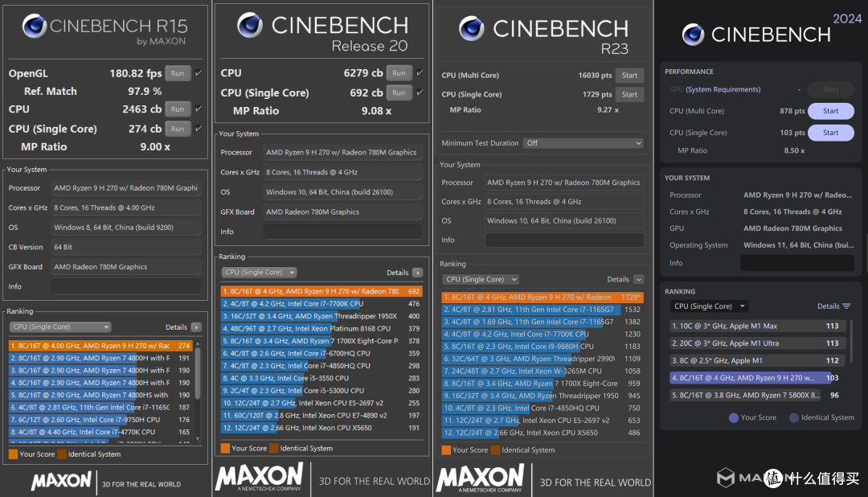Image resolution: width=868 pixels, height=497 pixels.
Task: Click Details filter icon in Cinebench 2024
Action: click(846, 306)
